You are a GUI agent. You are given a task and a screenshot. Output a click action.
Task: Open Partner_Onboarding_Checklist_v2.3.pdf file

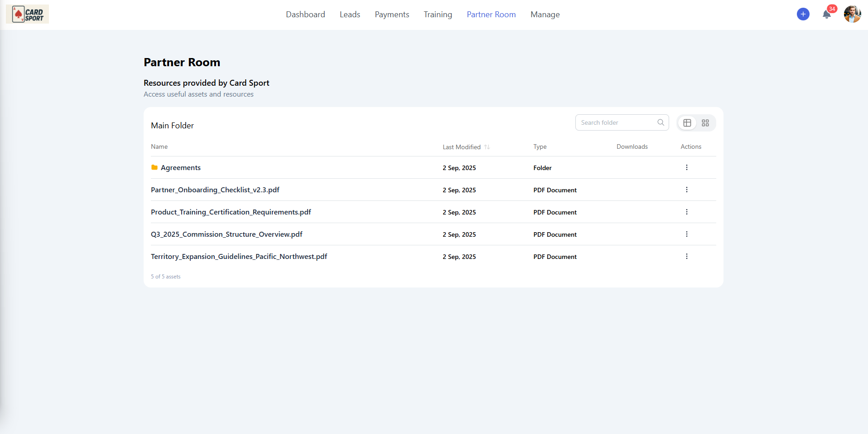tap(215, 190)
